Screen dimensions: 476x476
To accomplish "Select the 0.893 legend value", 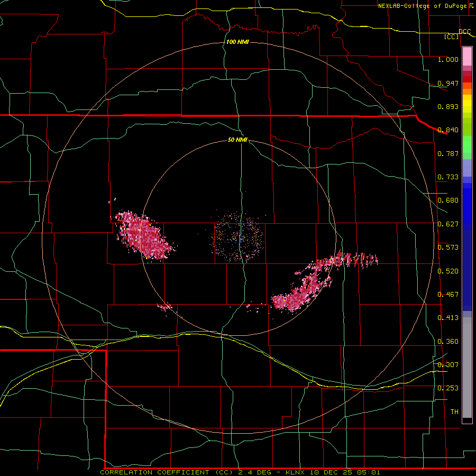I will 448,106.
